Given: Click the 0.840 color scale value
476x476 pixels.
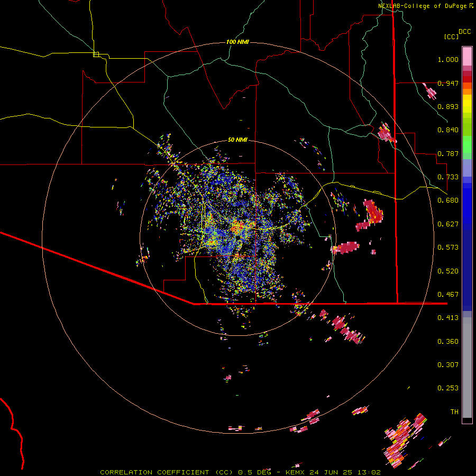Looking at the screenshot, I should coord(448,130).
